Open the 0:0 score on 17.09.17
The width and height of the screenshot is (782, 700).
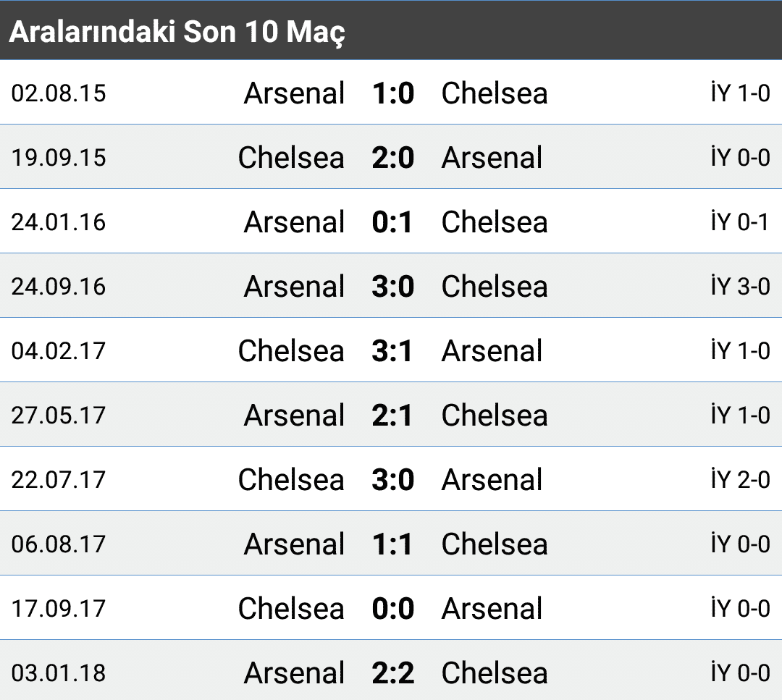tap(393, 608)
